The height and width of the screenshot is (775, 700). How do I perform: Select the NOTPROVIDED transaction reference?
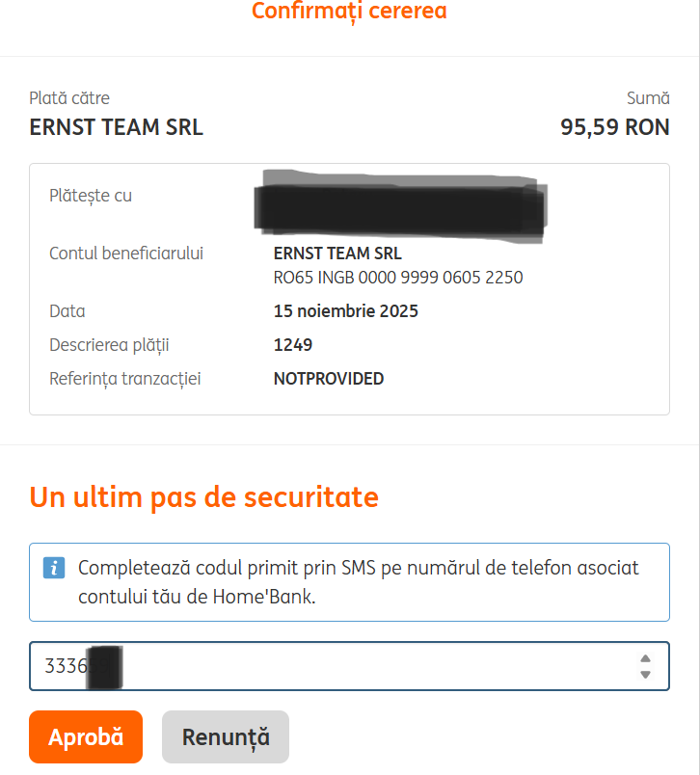click(329, 379)
